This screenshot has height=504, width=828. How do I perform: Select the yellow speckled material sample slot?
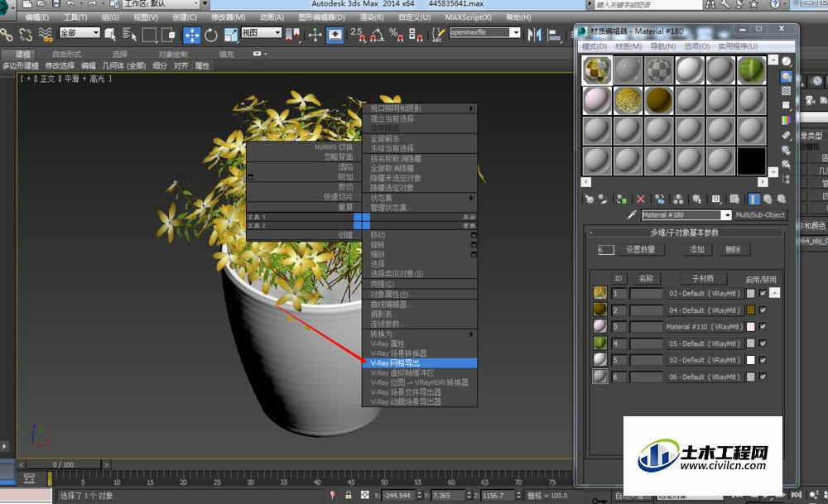coord(628,100)
